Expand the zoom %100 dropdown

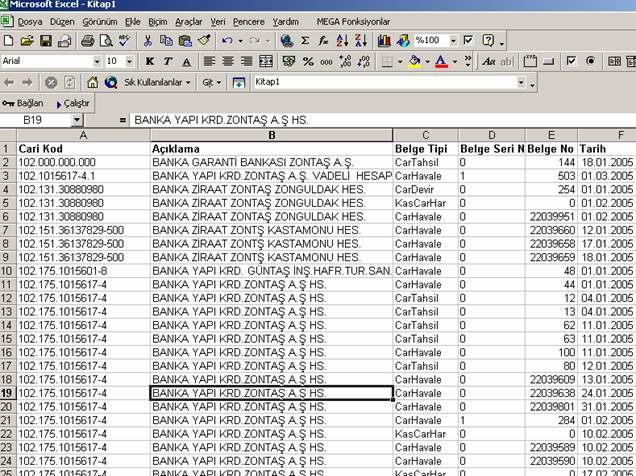coord(453,41)
